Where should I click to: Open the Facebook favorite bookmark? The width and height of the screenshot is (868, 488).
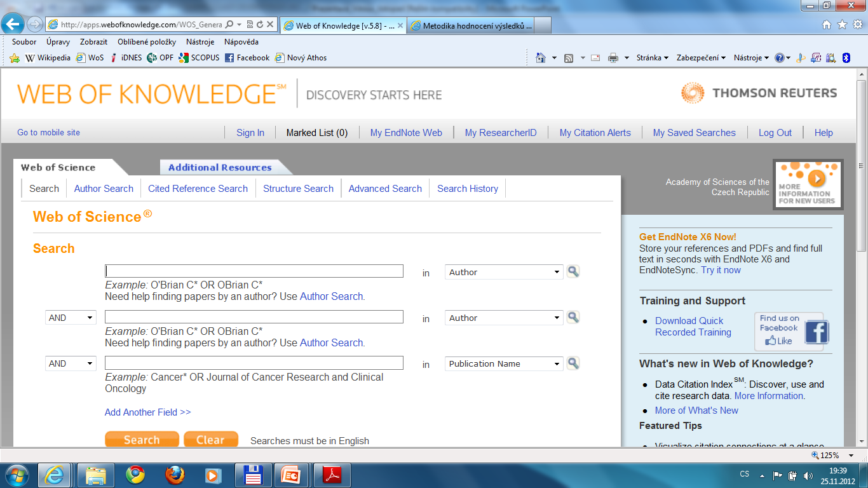pos(247,58)
